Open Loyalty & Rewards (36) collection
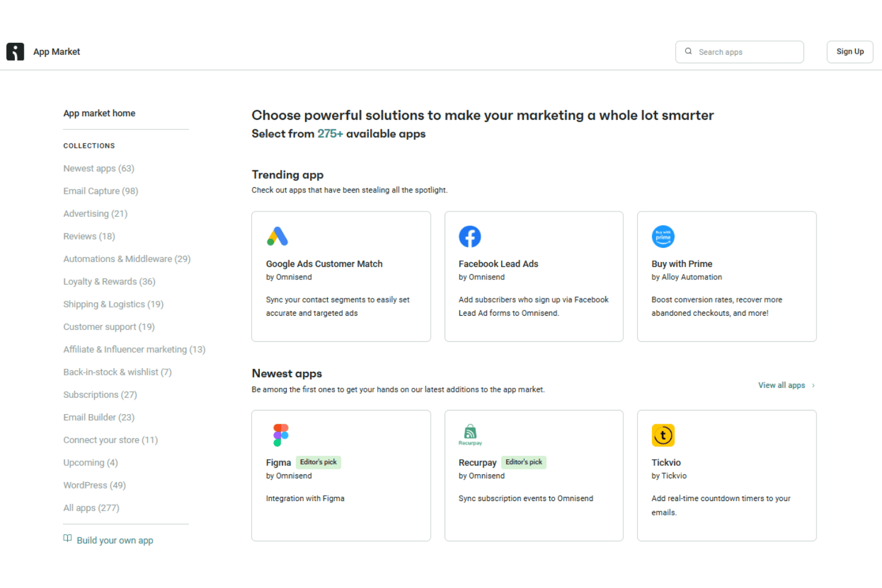882x588 pixels. [110, 282]
